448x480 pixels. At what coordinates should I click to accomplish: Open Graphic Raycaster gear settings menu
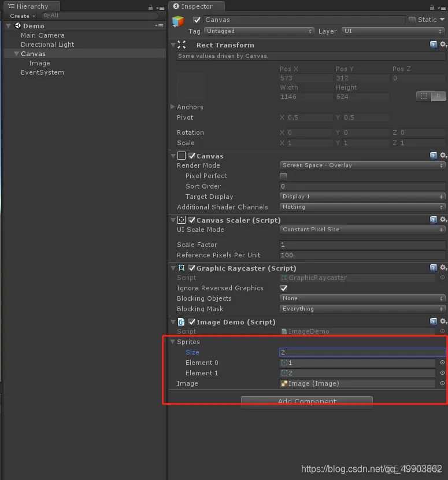(443, 268)
